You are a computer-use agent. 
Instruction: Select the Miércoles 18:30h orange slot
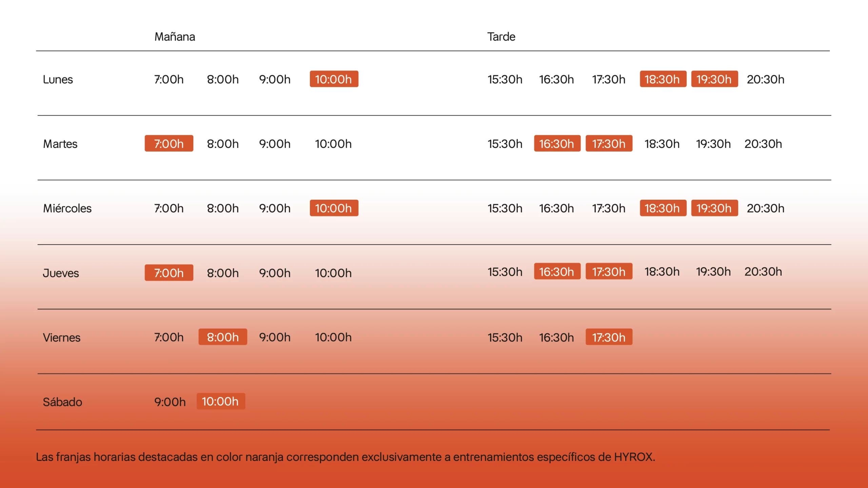pyautogui.click(x=663, y=208)
